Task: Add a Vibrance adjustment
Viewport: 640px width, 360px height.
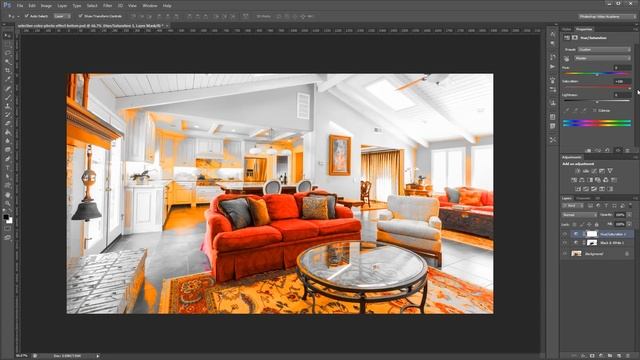Action: click(x=610, y=171)
